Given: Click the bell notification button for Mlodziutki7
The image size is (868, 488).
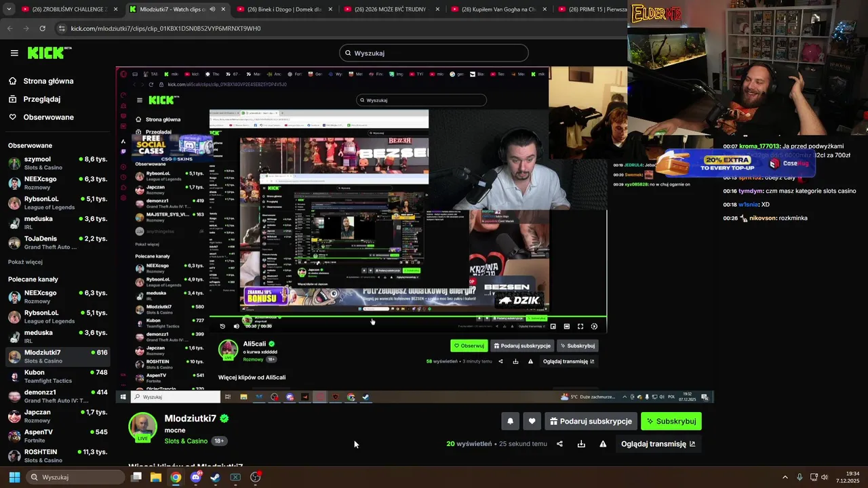Looking at the screenshot, I should coord(510,421).
